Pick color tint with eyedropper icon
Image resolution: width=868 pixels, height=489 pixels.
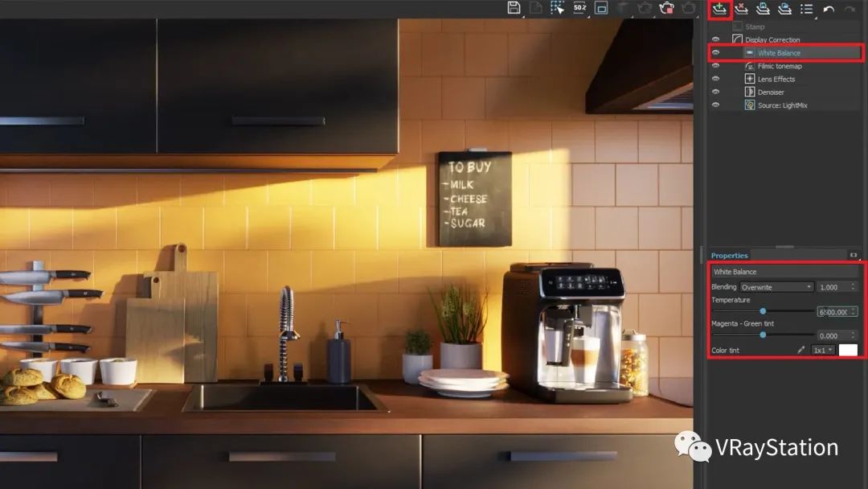click(x=800, y=350)
